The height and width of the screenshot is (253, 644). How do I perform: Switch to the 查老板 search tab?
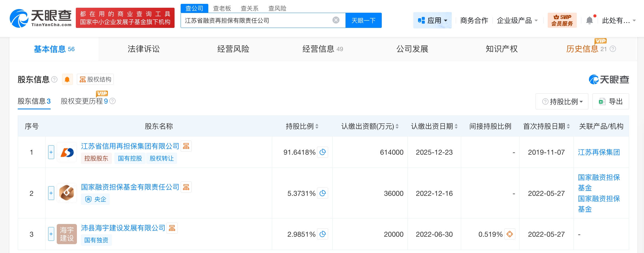pos(222,8)
